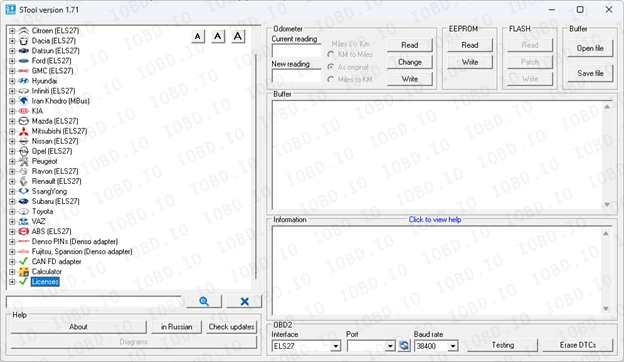Refresh ports with the blue arrows icon
The image size is (624, 362).
[x=404, y=346]
